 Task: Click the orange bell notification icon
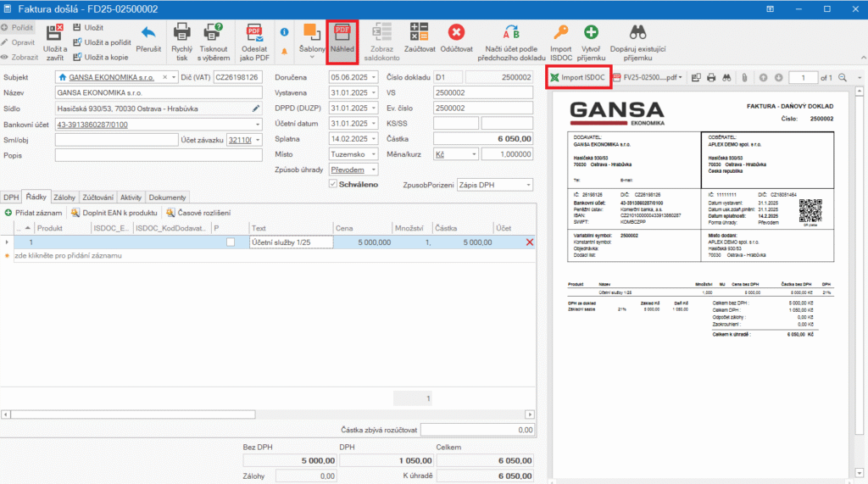click(284, 51)
